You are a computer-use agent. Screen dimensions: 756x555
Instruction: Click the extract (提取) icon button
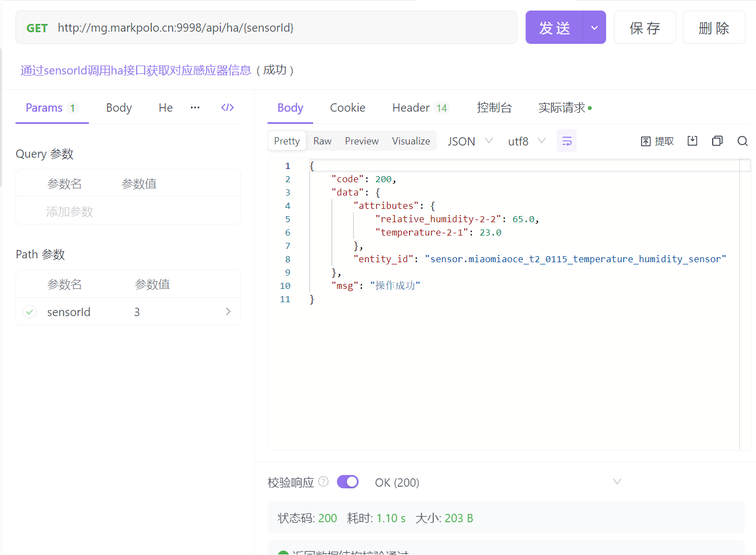click(x=657, y=141)
